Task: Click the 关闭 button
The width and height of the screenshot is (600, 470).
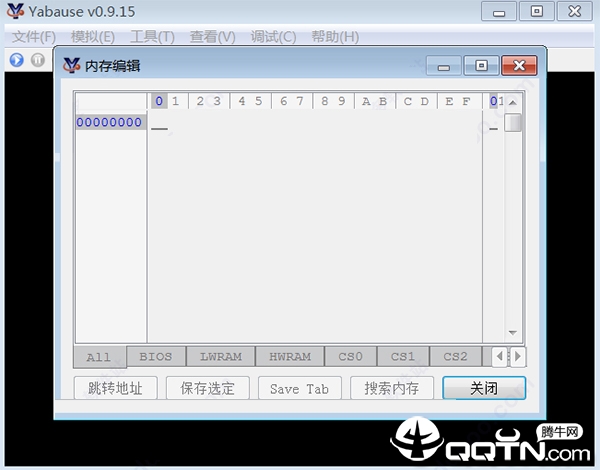Action: pos(484,388)
